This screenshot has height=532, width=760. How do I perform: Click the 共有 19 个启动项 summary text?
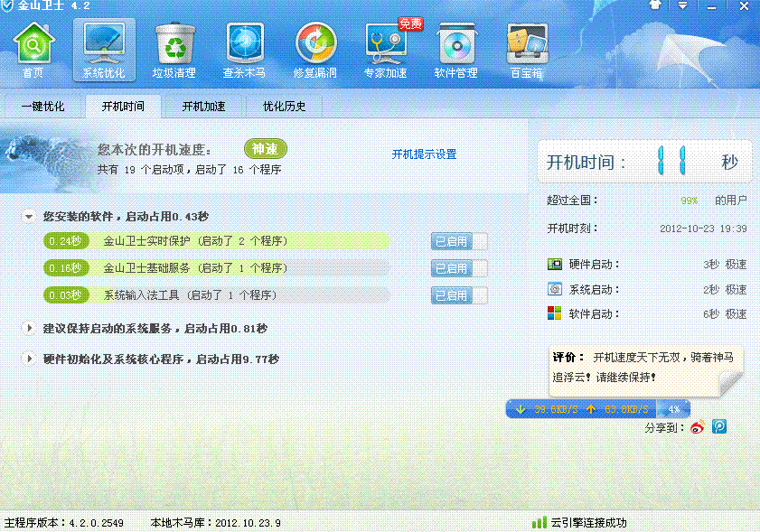189,170
